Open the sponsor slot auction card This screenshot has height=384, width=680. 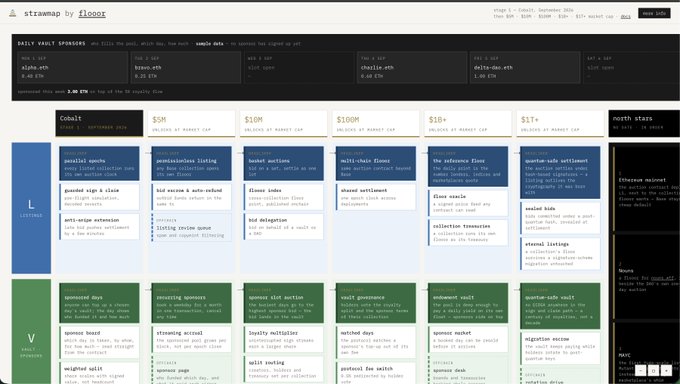(x=284, y=303)
